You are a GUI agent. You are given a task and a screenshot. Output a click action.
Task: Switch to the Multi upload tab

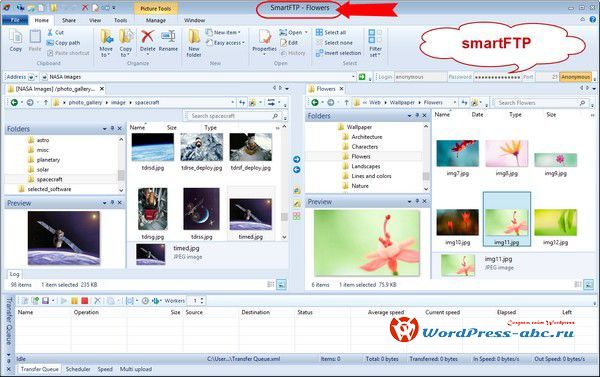[x=136, y=369]
